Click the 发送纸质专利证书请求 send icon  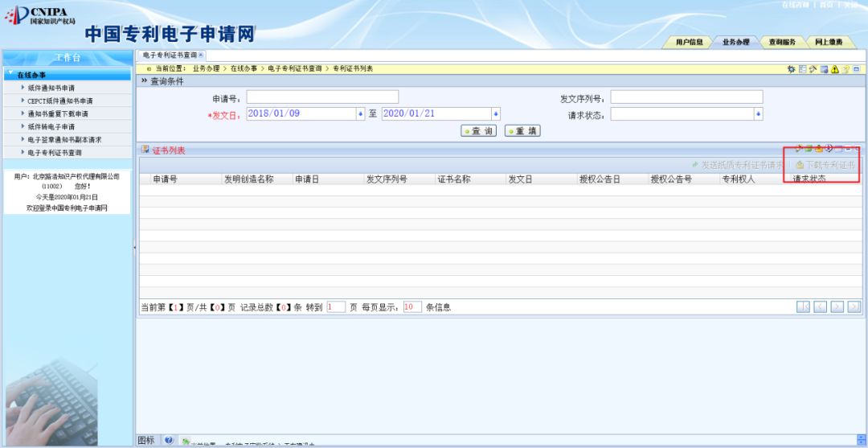pos(695,165)
